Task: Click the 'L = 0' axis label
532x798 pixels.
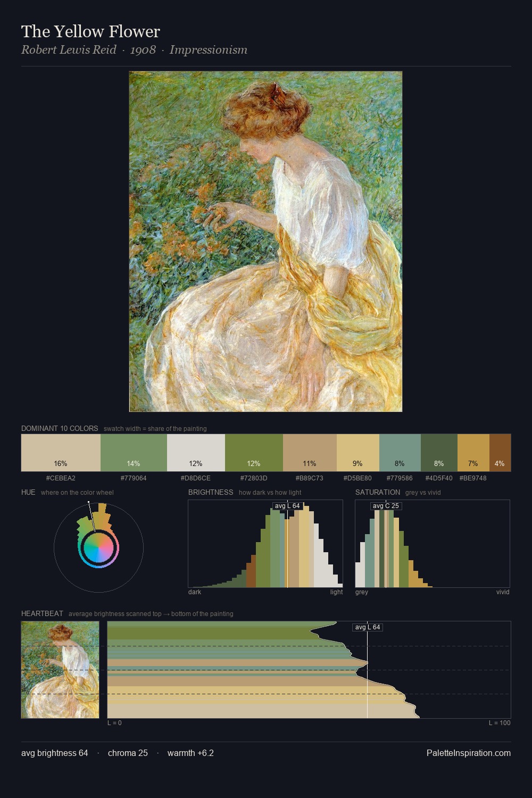Action: 114,723
